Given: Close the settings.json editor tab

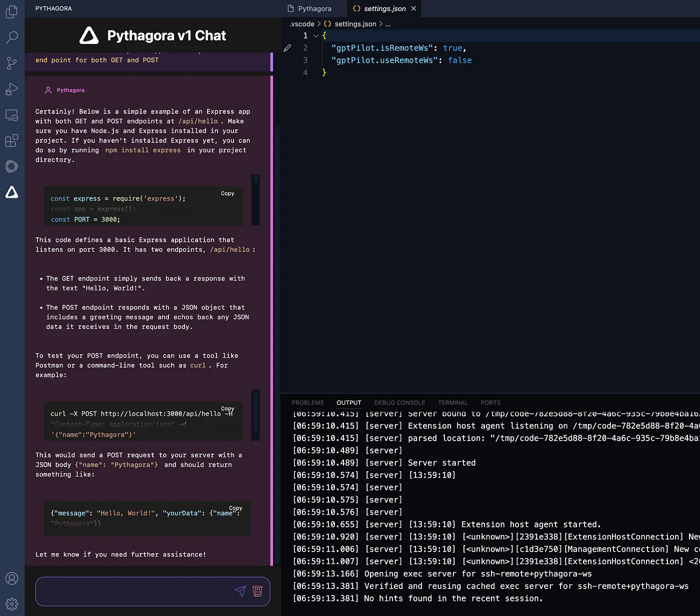Looking at the screenshot, I should point(413,8).
